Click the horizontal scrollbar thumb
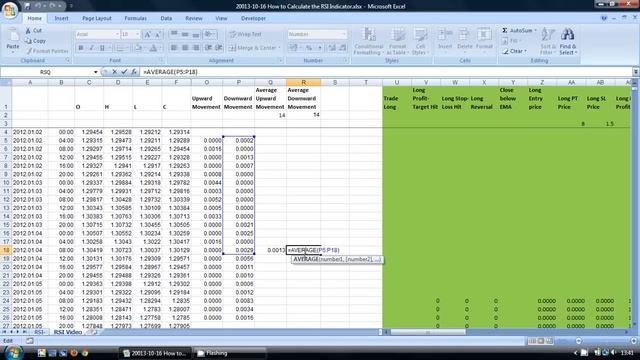Image resolution: width=640 pixels, height=360 pixels. (428, 332)
